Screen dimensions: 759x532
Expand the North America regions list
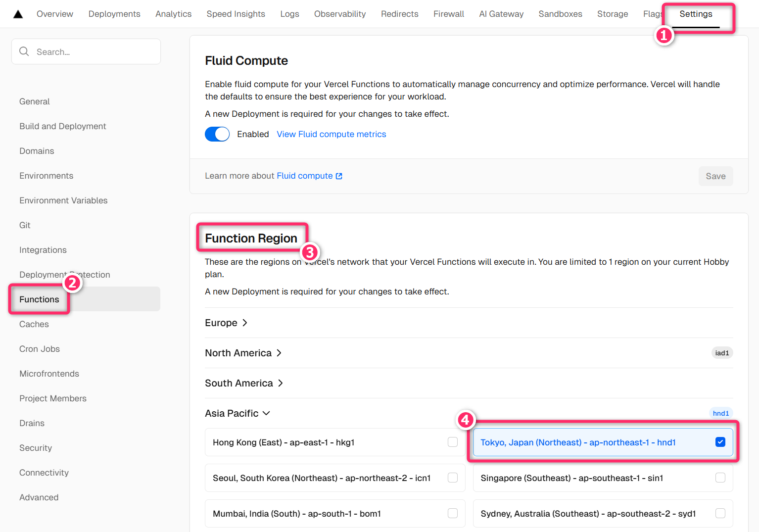tap(243, 353)
